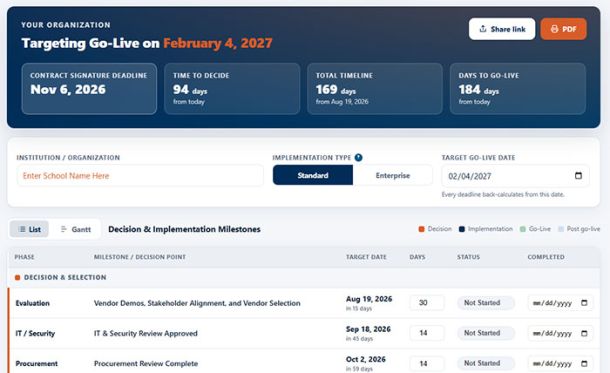
Task: Click the Contract Signature Deadline card
Action: click(89, 89)
